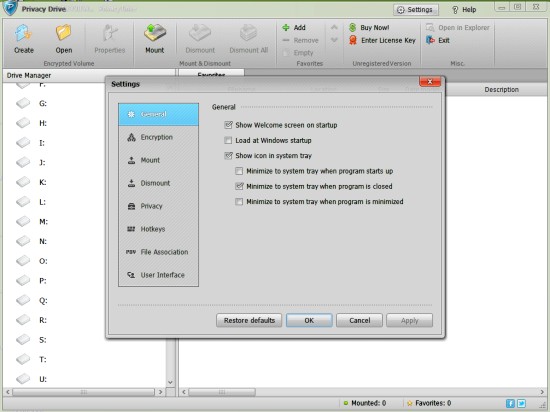Click the Facebook icon in status bar
The image size is (550, 412).
pos(510,403)
